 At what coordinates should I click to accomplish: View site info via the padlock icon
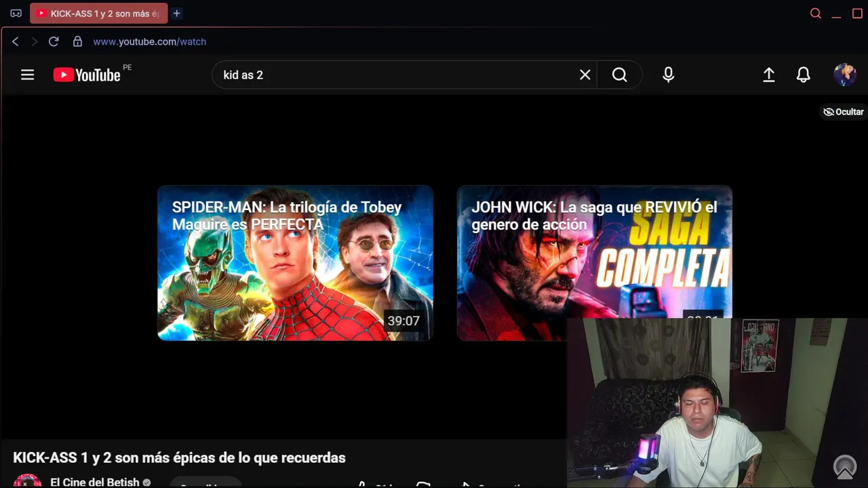pyautogui.click(x=77, y=41)
